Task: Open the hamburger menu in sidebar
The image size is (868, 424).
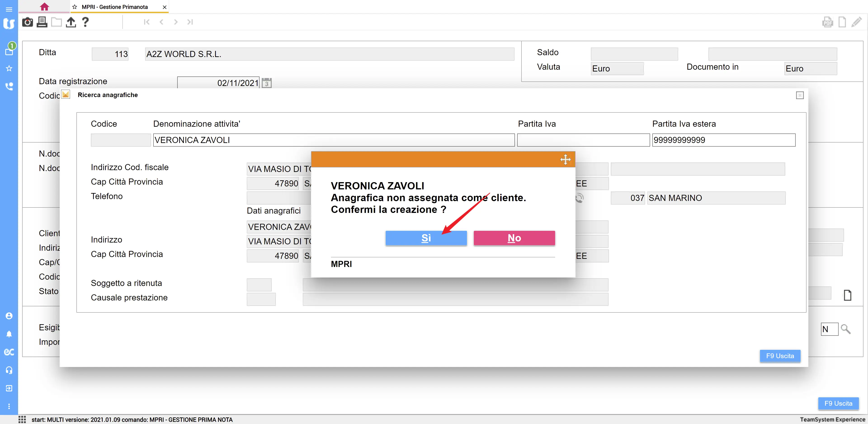Action: 9,10
